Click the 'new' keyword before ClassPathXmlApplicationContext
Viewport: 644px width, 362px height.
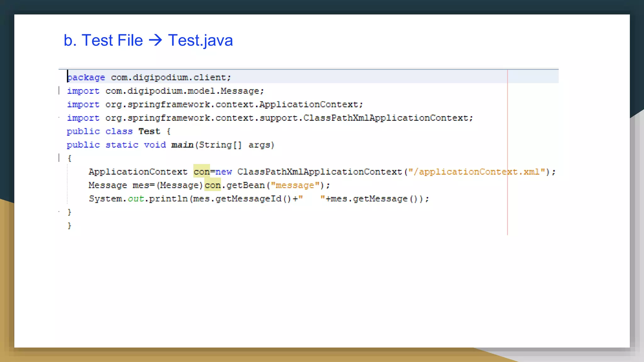[224, 172]
